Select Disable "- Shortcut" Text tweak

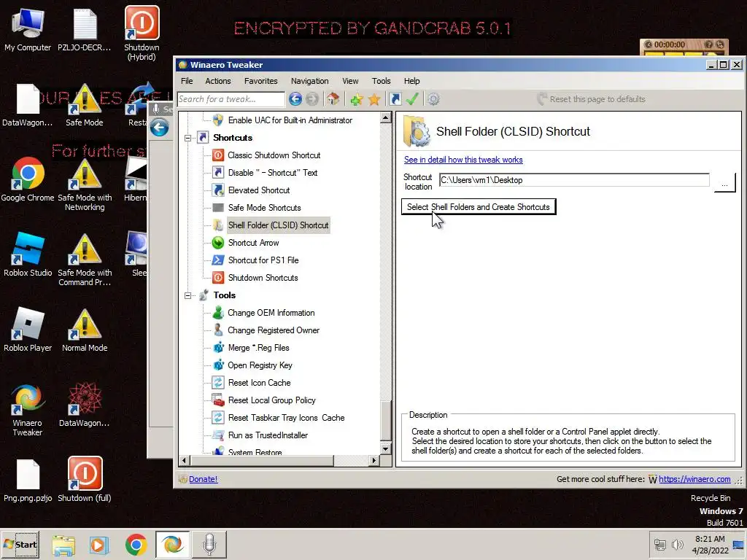(273, 173)
